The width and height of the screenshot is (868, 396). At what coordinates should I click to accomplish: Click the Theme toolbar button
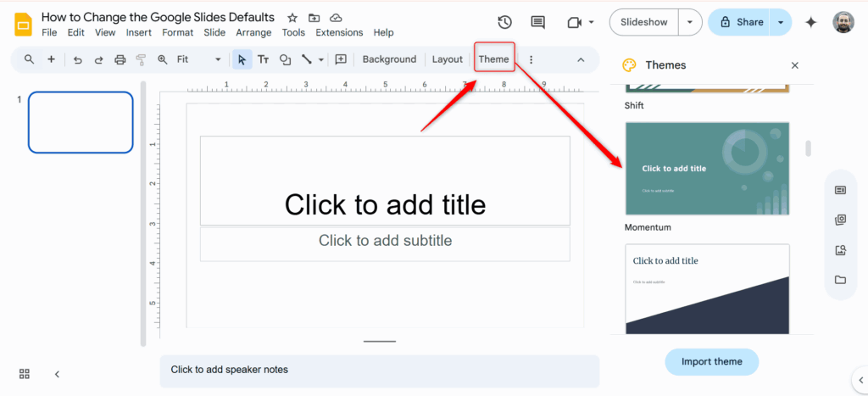(x=494, y=59)
